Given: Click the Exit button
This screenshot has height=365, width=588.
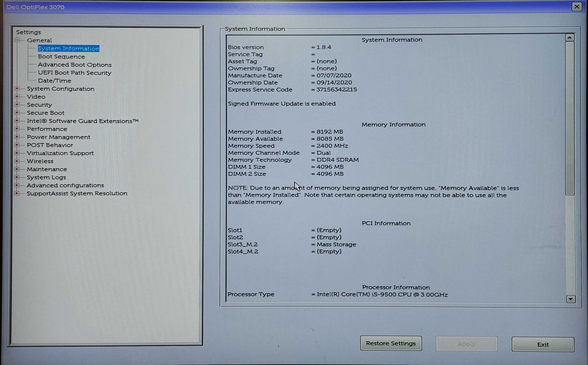Looking at the screenshot, I should (x=543, y=344).
